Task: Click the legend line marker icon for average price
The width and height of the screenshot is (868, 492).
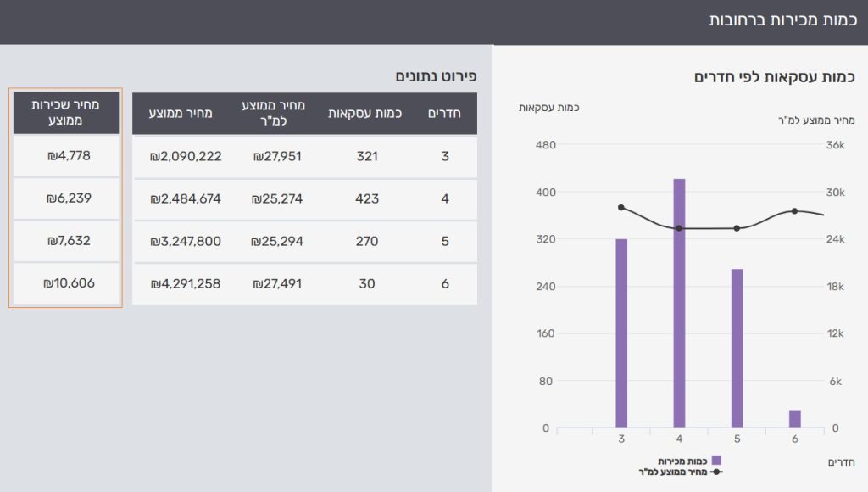Action: tap(716, 471)
